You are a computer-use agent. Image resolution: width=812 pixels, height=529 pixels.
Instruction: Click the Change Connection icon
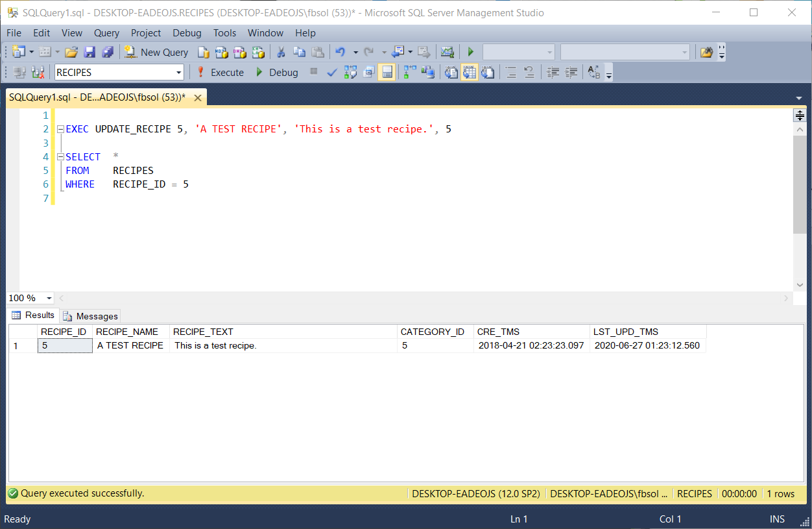(38, 73)
